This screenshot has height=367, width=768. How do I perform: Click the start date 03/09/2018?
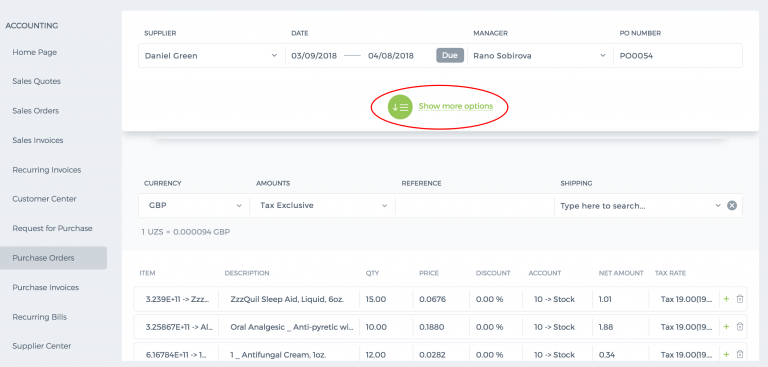314,56
